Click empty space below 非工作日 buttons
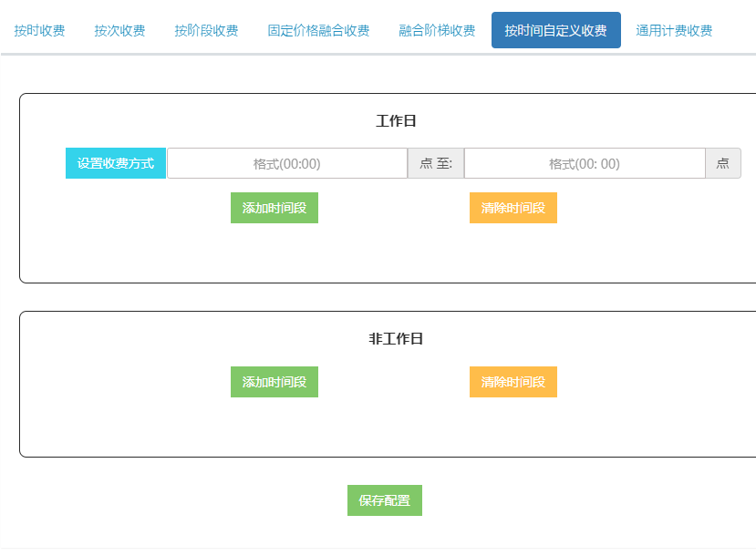The width and height of the screenshot is (756, 556). [x=392, y=428]
